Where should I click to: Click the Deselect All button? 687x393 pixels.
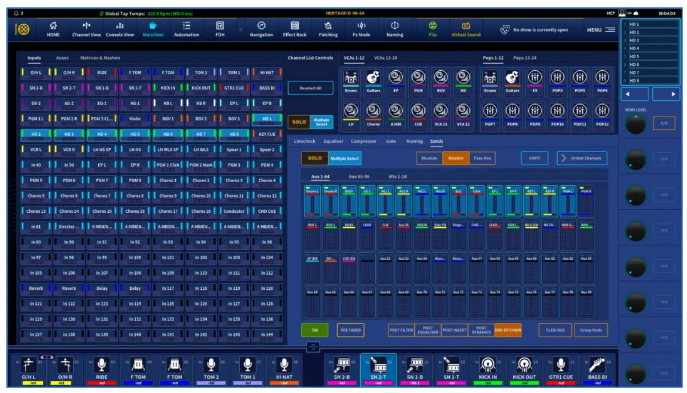point(310,88)
